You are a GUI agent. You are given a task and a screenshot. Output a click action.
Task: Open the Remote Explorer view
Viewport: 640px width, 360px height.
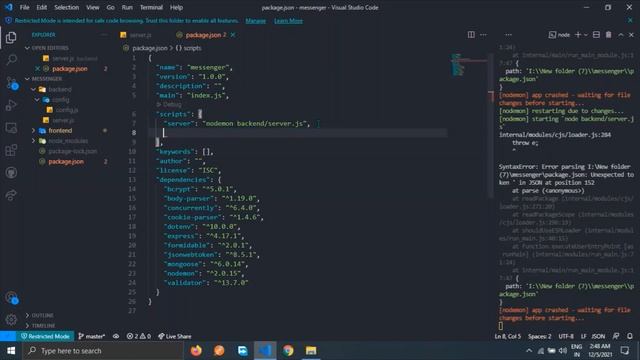pyautogui.click(x=11, y=128)
